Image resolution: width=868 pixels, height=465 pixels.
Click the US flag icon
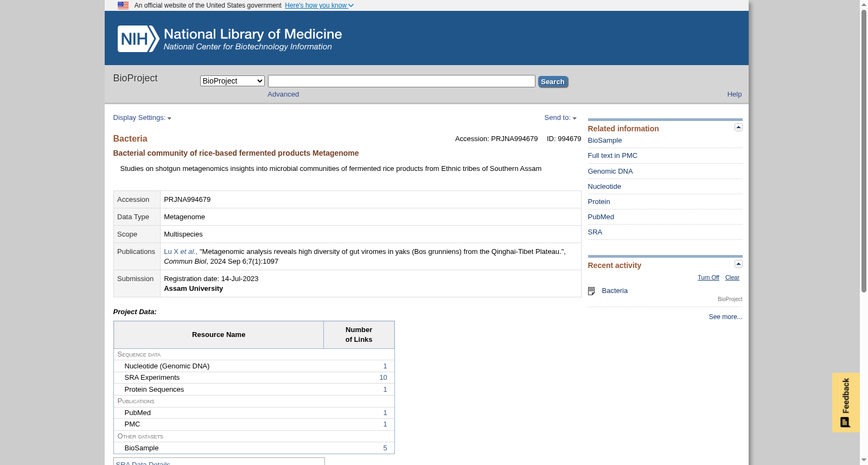[123, 5]
